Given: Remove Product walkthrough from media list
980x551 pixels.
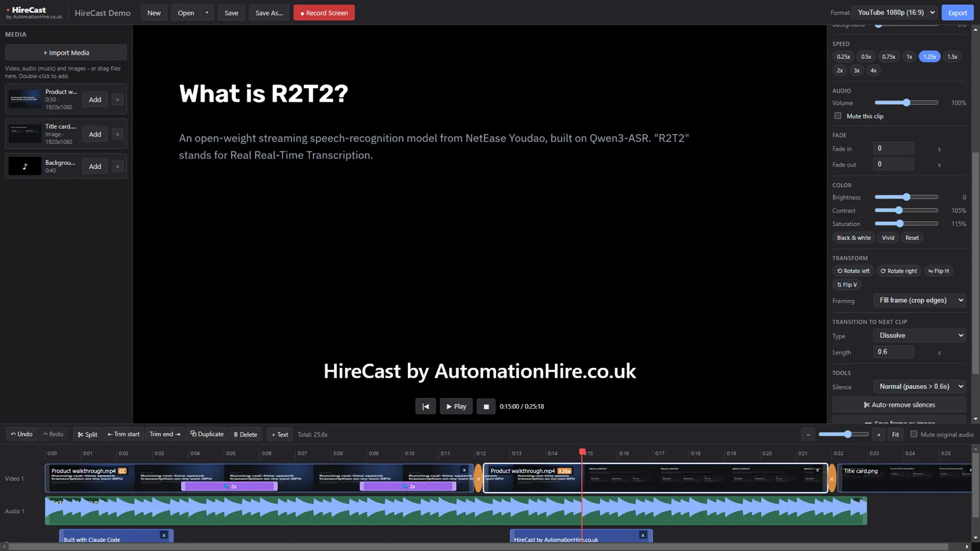Looking at the screenshot, I should pos(118,99).
